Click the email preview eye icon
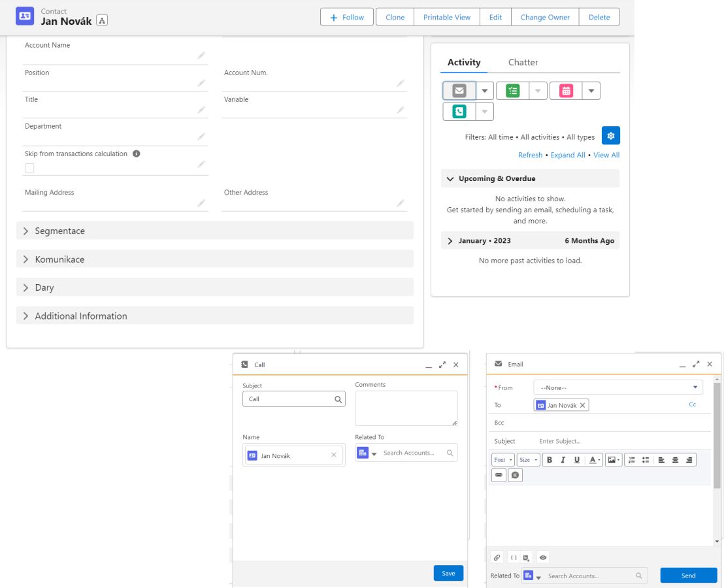The height and width of the screenshot is (588, 724). tap(543, 557)
